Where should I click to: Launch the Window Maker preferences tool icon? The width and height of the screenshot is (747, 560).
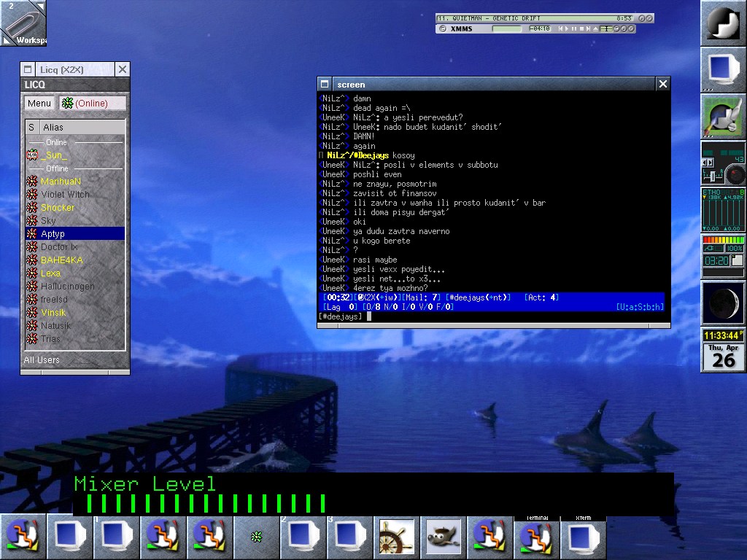[723, 116]
